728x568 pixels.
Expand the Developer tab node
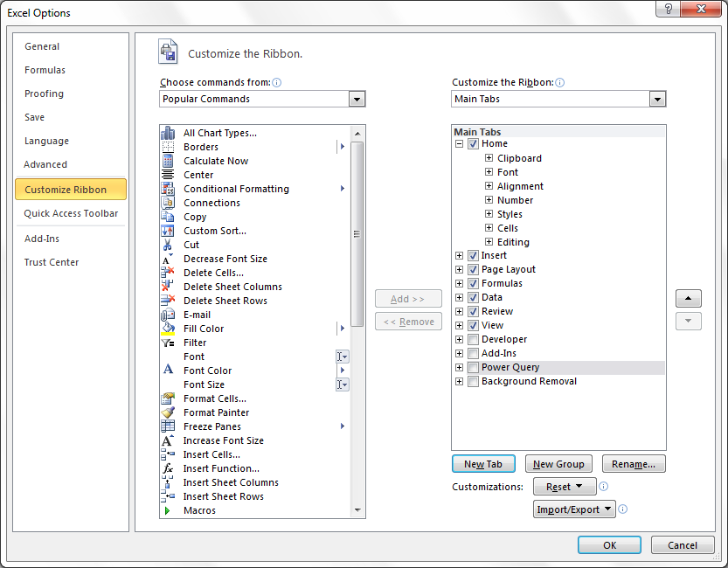459,339
